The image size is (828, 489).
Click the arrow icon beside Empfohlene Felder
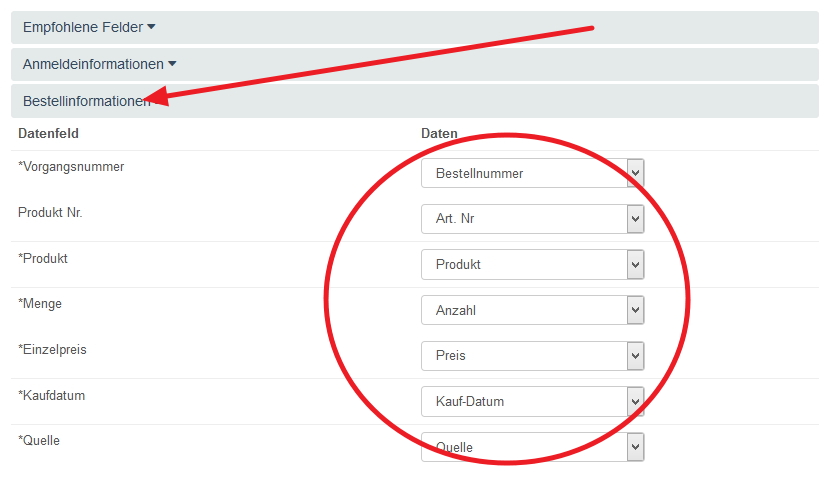tap(151, 27)
